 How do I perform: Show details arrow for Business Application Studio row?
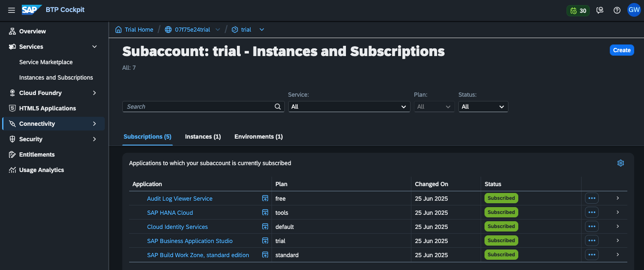point(618,240)
